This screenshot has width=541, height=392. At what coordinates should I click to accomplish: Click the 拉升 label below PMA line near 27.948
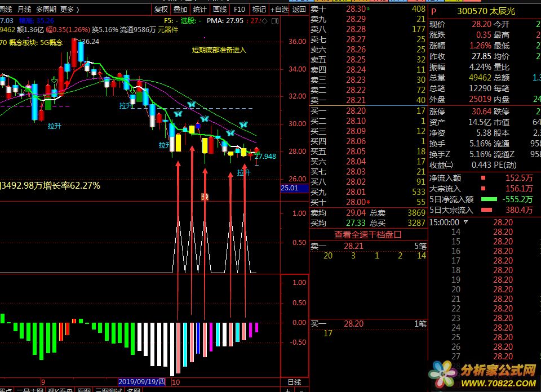pos(244,173)
